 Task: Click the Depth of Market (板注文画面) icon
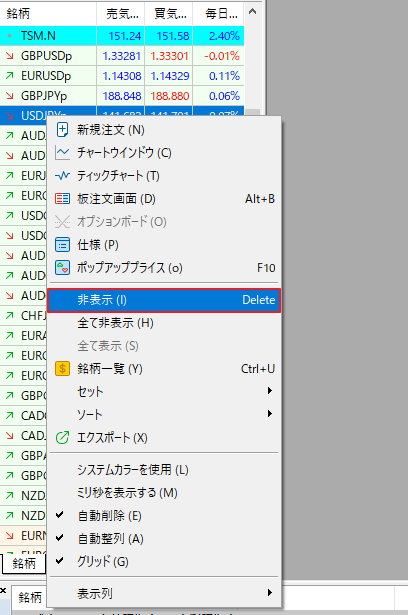click(x=62, y=199)
